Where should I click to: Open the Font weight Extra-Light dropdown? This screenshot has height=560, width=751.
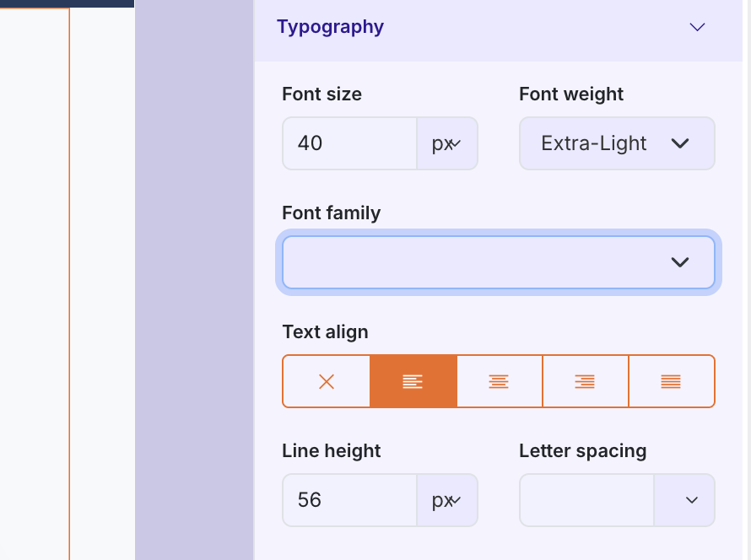[617, 143]
